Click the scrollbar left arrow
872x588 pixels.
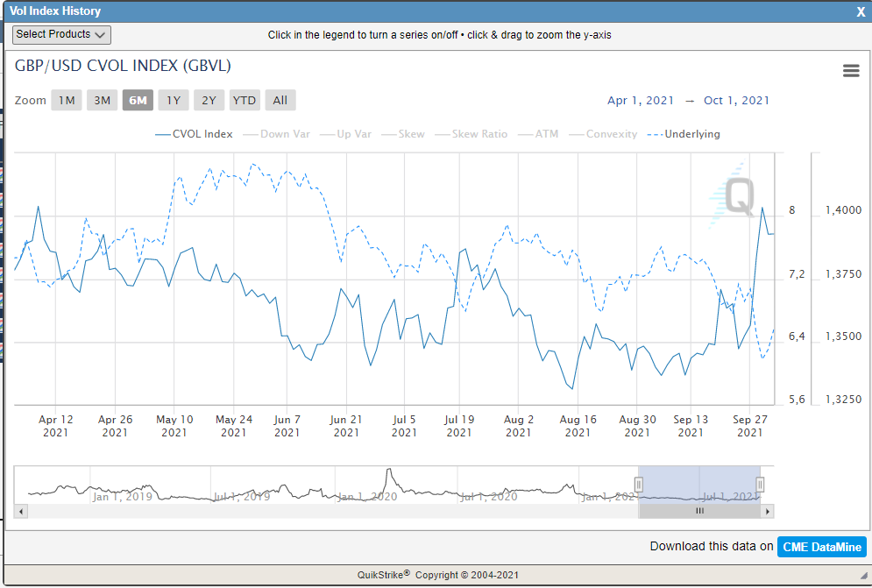pos(21,511)
